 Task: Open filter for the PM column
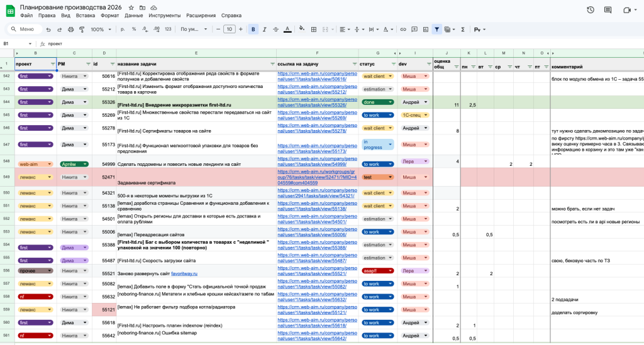pos(88,64)
